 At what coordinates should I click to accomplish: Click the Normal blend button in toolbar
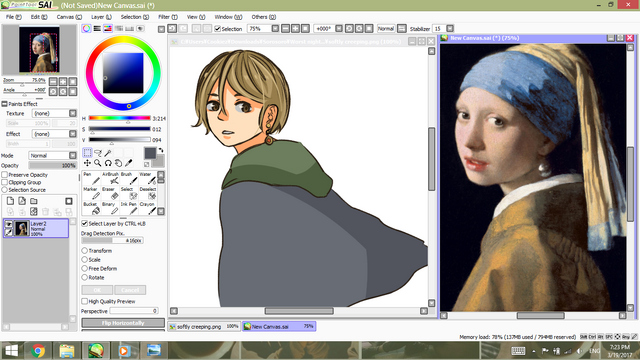[386, 29]
